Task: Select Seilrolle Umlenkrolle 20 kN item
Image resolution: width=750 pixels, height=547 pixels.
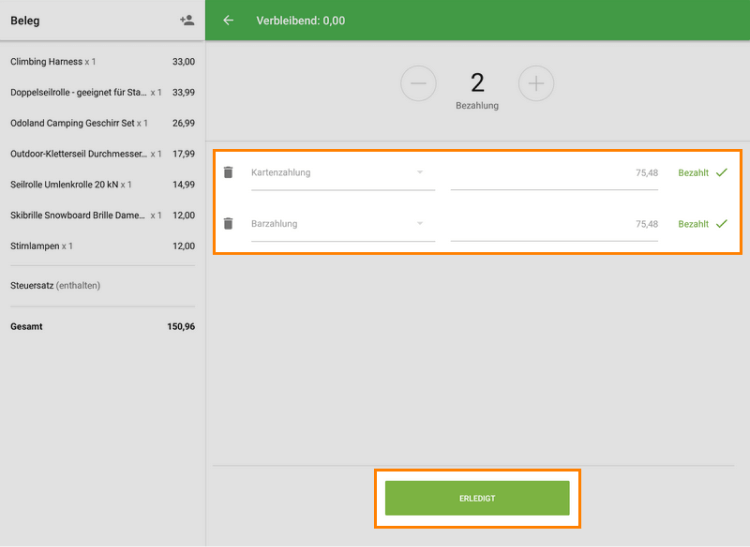Action: tap(102, 185)
